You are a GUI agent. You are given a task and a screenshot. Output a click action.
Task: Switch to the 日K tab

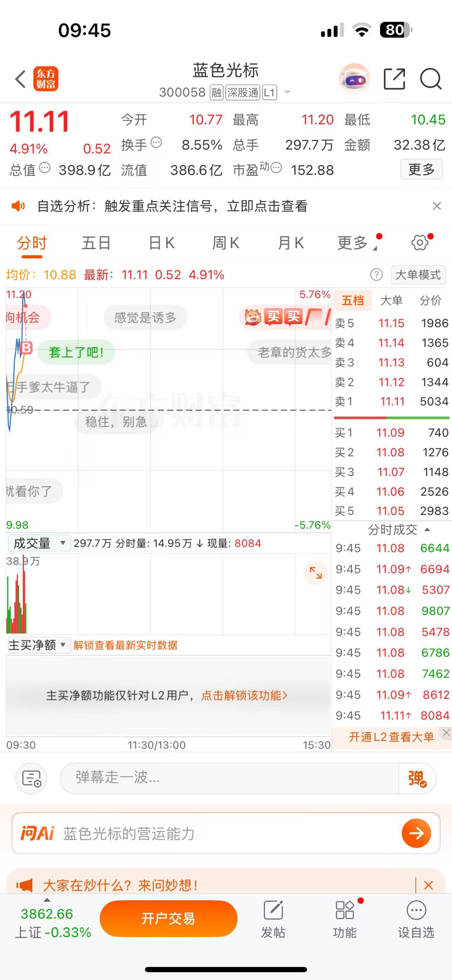(162, 243)
